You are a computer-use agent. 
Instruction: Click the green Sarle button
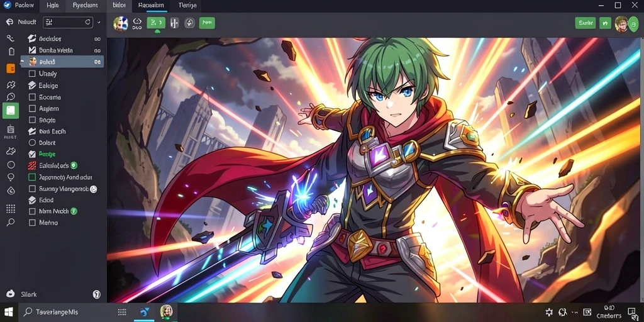pyautogui.click(x=586, y=23)
